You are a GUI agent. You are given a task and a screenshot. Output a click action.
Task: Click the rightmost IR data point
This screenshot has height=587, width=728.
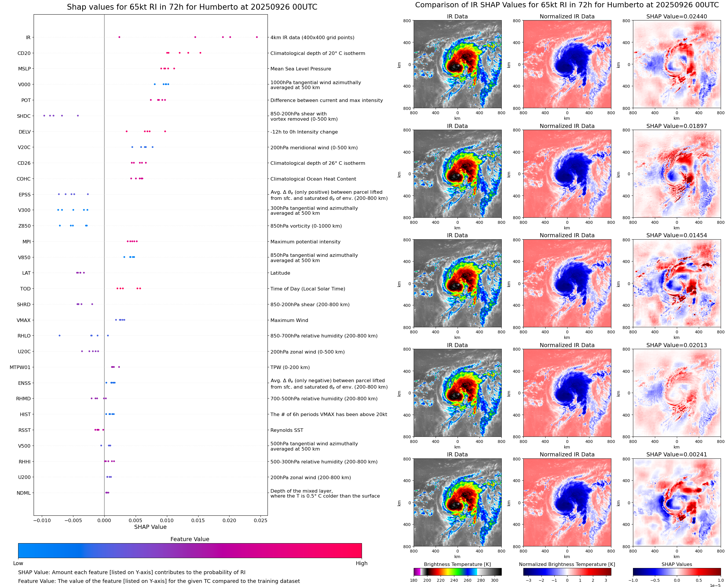tap(257, 37)
